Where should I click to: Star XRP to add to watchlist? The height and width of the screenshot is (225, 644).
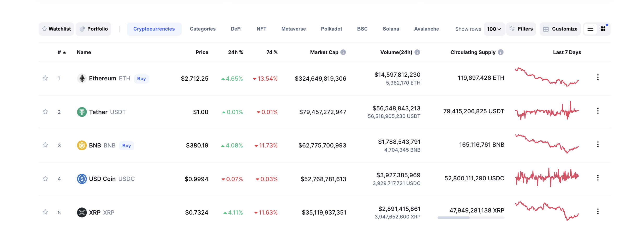tap(45, 212)
